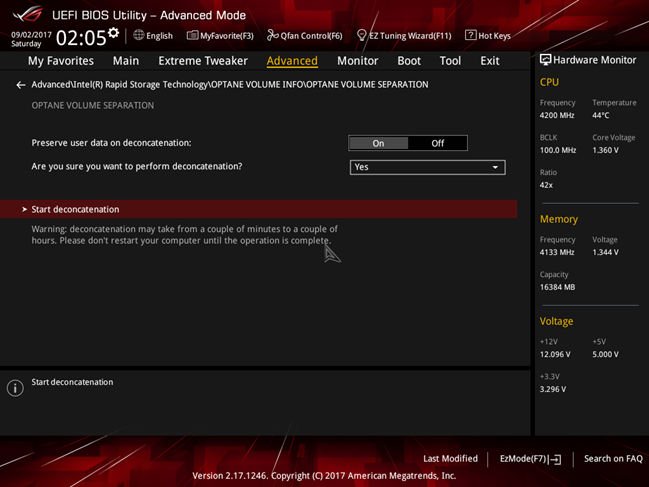Click the Version 2.17.1246 copyright line

324,476
